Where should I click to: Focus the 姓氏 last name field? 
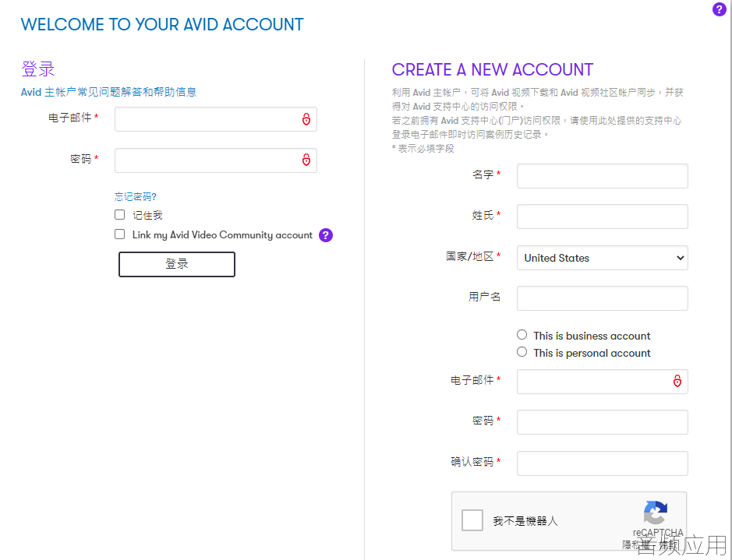603,217
